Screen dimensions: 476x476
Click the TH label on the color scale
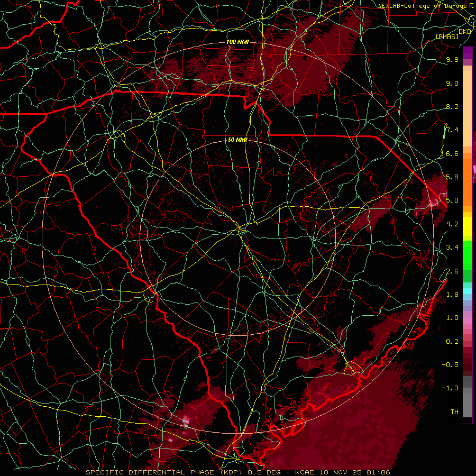[454, 411]
